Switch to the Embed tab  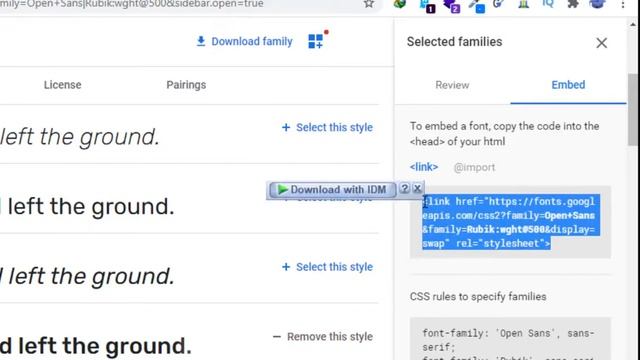click(x=568, y=85)
